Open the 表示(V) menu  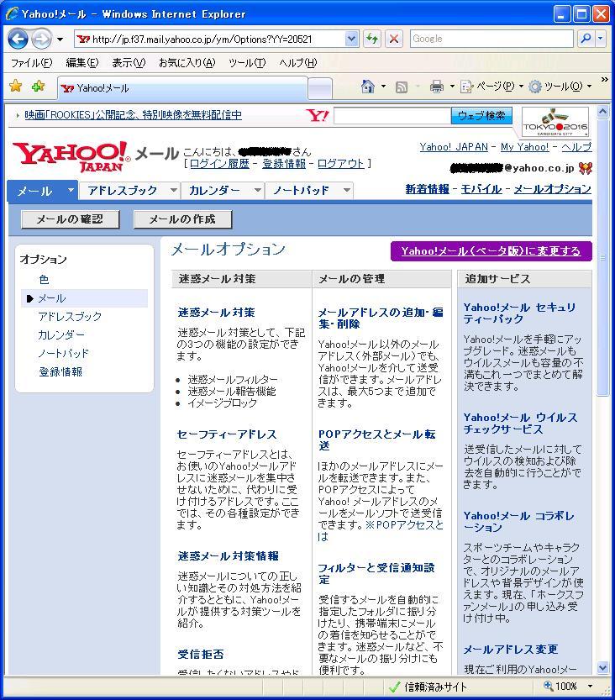[x=129, y=63]
